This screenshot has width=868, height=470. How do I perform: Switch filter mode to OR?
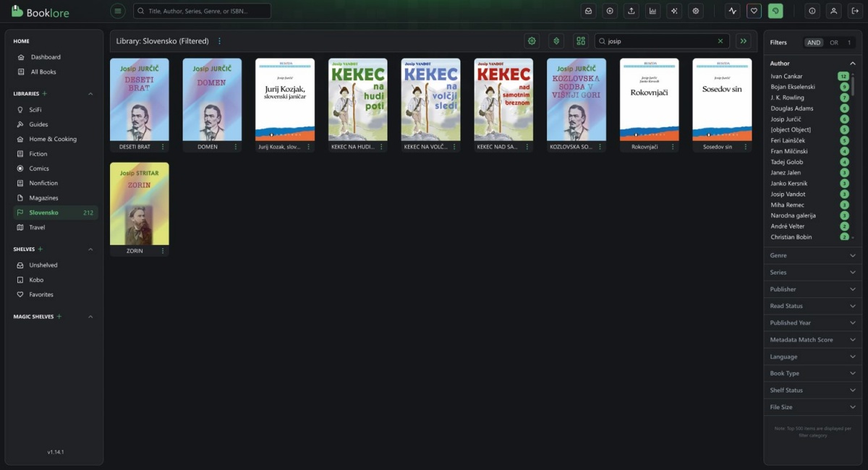[833, 43]
